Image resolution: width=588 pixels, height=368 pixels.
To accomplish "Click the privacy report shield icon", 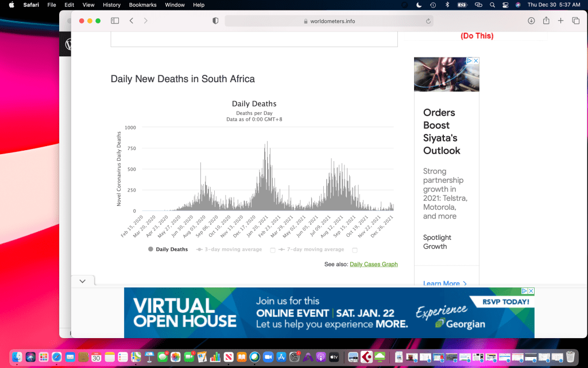I will point(215,21).
